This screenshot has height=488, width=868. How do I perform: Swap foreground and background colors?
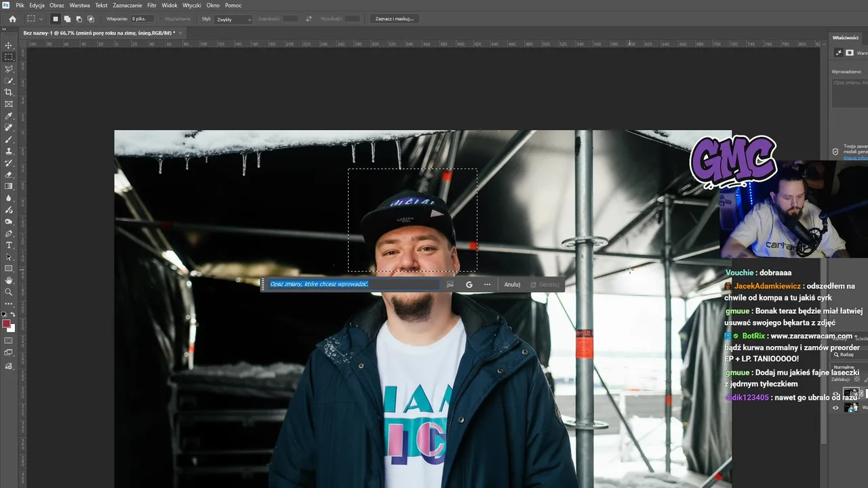pos(12,314)
